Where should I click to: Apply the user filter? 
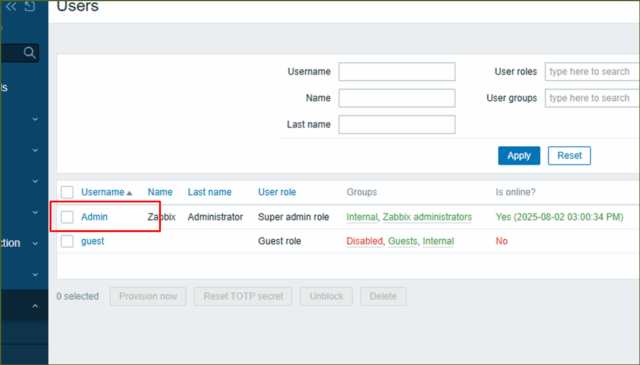pos(519,156)
